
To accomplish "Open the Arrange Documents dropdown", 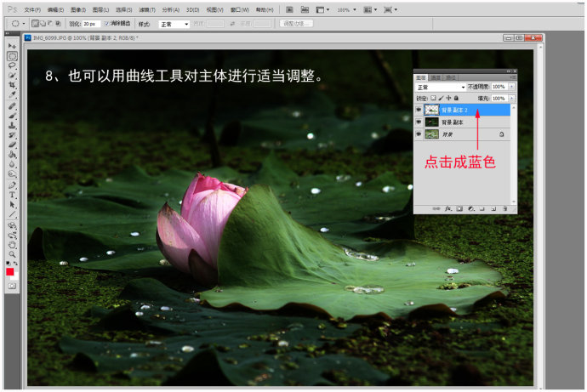I will point(370,10).
